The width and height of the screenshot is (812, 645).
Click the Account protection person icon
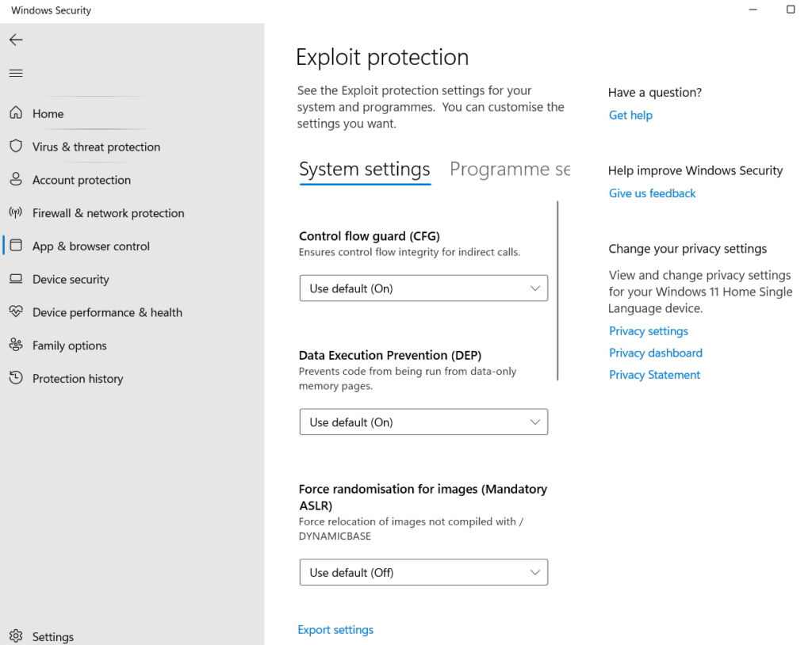16,180
